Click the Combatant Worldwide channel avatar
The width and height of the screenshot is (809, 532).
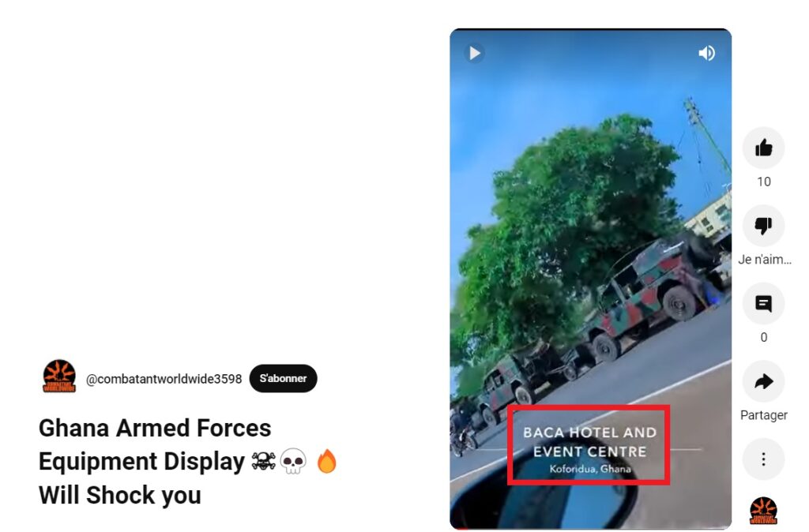[x=59, y=377]
